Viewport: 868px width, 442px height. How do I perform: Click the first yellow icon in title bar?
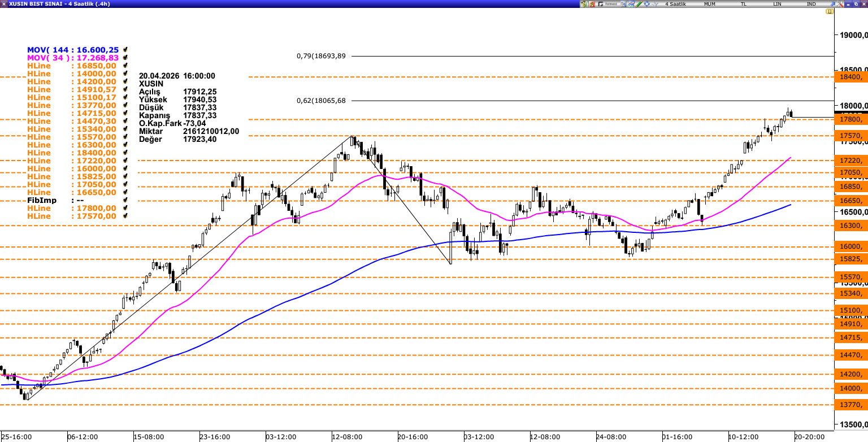[584, 4]
